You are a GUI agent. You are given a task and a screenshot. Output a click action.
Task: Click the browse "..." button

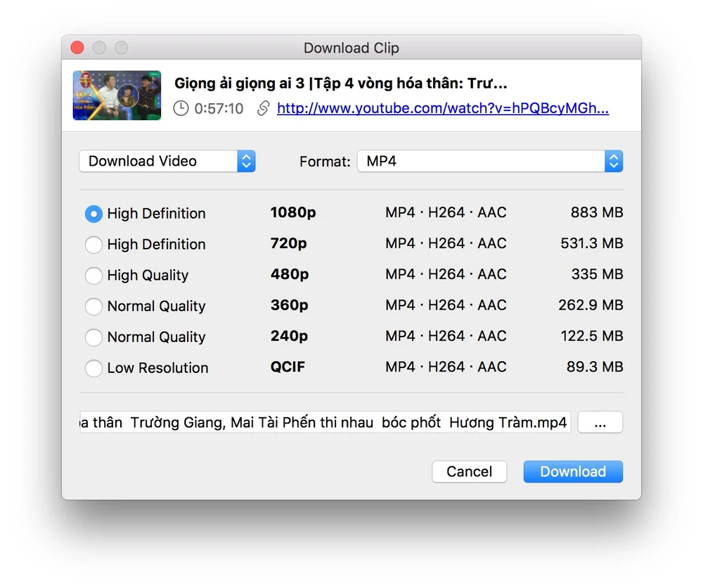600,423
